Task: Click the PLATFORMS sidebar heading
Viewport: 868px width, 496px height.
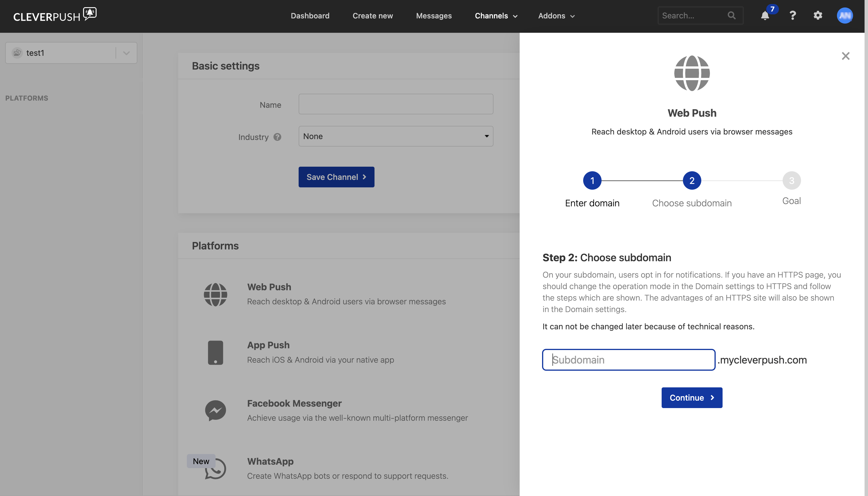Action: click(x=26, y=98)
